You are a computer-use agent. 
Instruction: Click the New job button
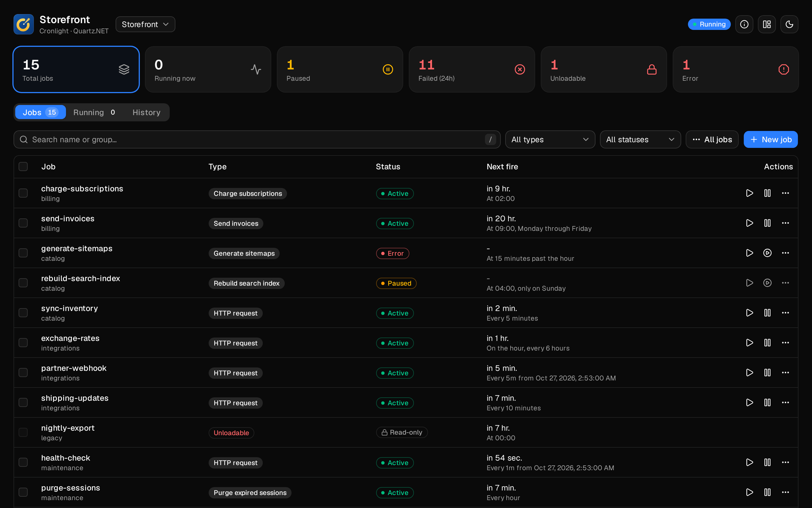pyautogui.click(x=771, y=139)
